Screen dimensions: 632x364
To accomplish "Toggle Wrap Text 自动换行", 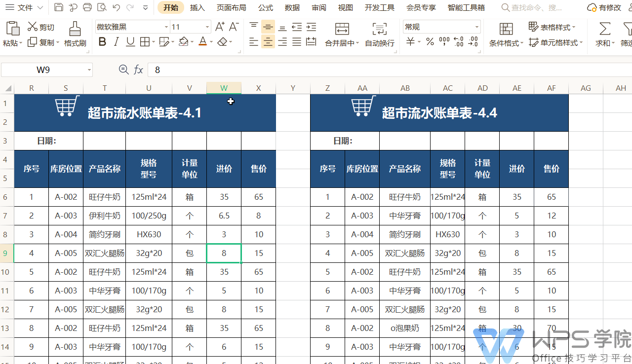I will pos(380,34).
